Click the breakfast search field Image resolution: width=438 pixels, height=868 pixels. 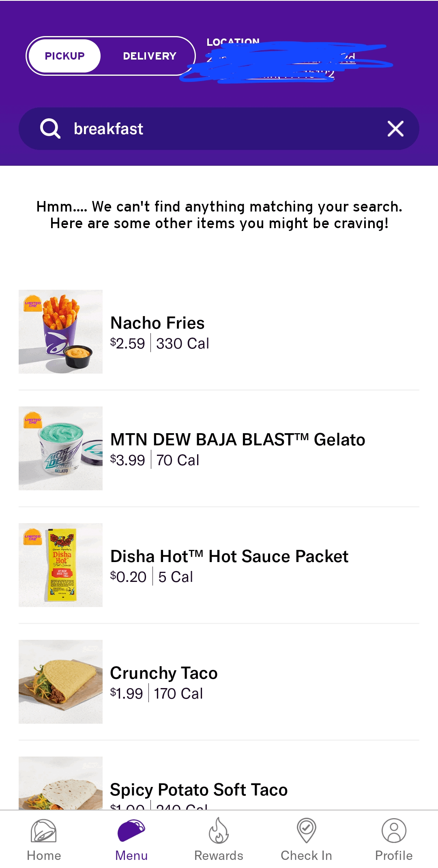[219, 129]
